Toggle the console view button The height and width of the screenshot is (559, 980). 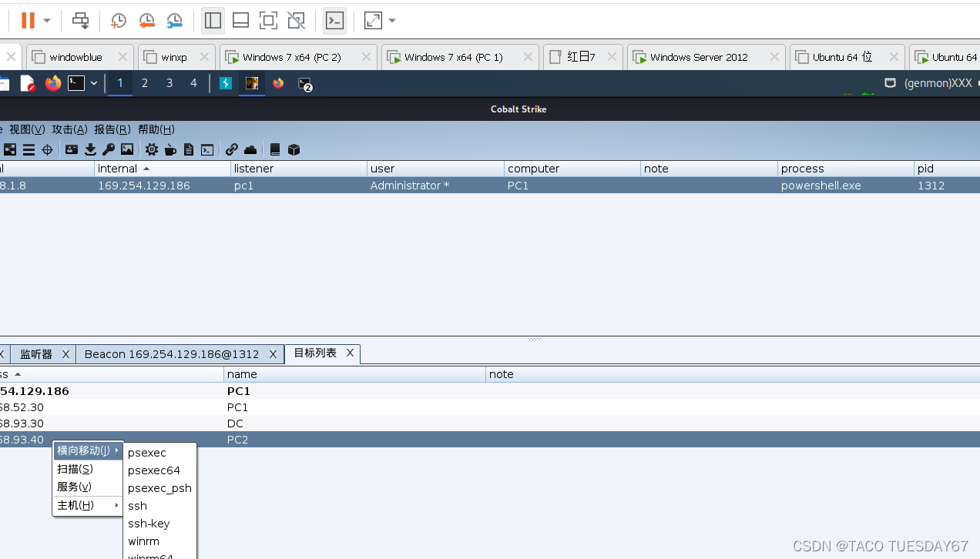point(334,21)
